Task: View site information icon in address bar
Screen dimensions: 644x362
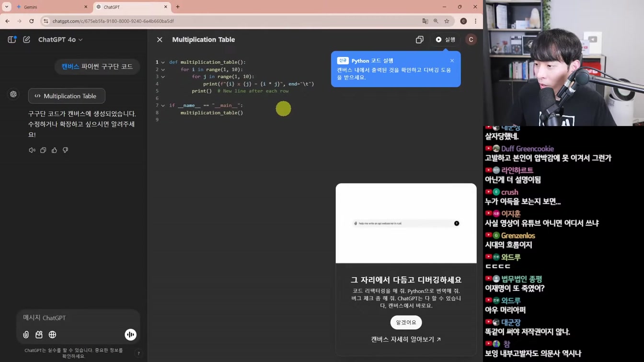Action: (46, 21)
